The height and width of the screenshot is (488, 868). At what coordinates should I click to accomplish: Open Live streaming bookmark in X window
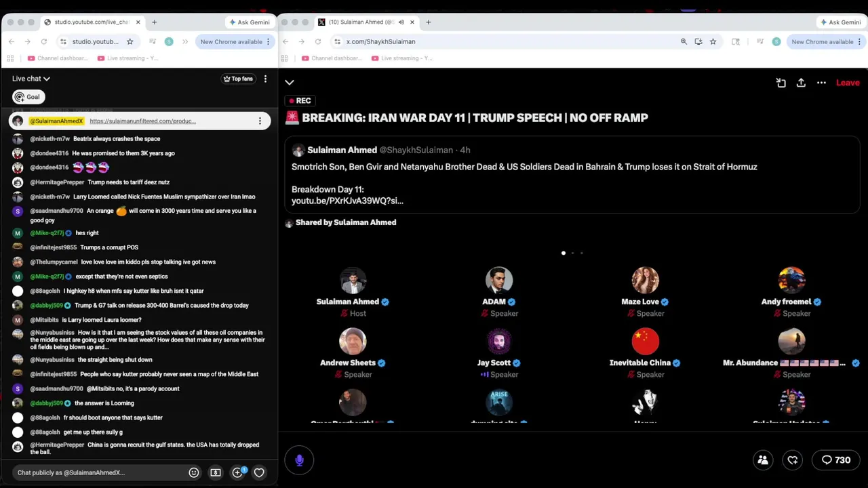point(402,58)
